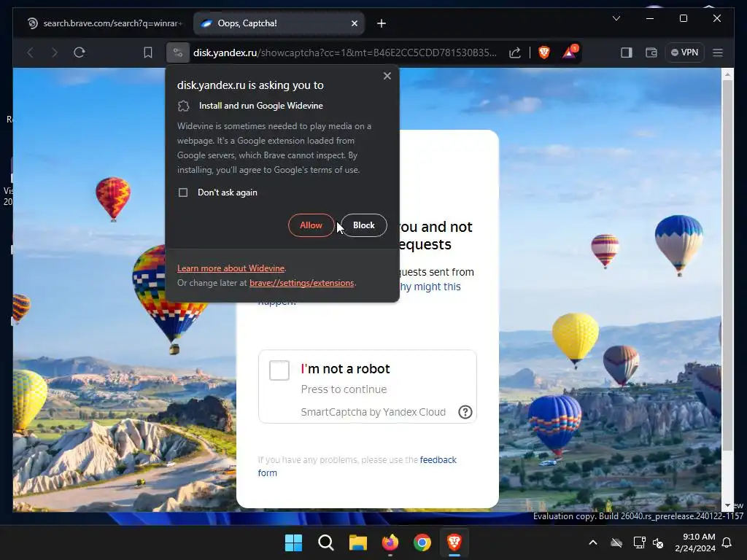The height and width of the screenshot is (560, 747).
Task: Open the Brave Rewards triangle icon
Action: point(569,52)
